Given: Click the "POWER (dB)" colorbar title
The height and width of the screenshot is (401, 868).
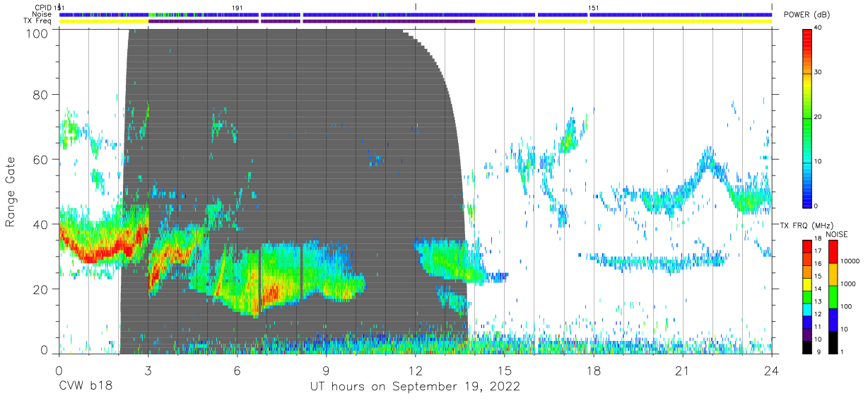Looking at the screenshot, I should coord(808,16).
